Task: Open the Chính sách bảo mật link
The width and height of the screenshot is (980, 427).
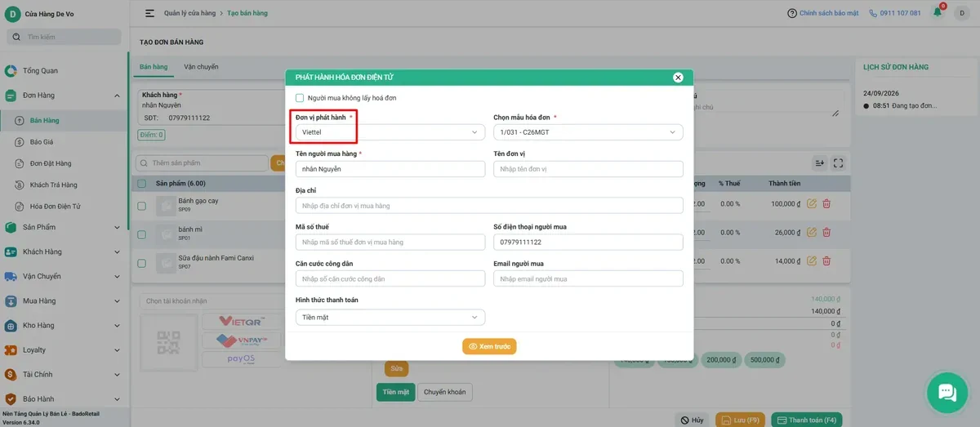Action: point(822,13)
